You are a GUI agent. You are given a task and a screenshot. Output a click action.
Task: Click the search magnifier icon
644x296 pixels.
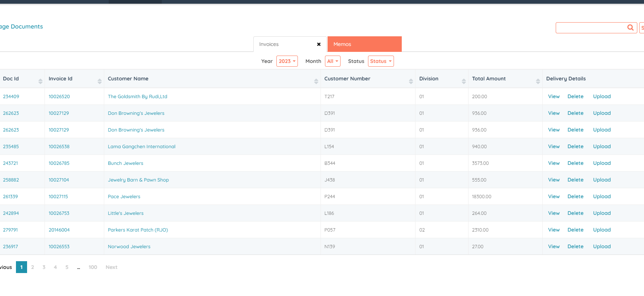(630, 28)
